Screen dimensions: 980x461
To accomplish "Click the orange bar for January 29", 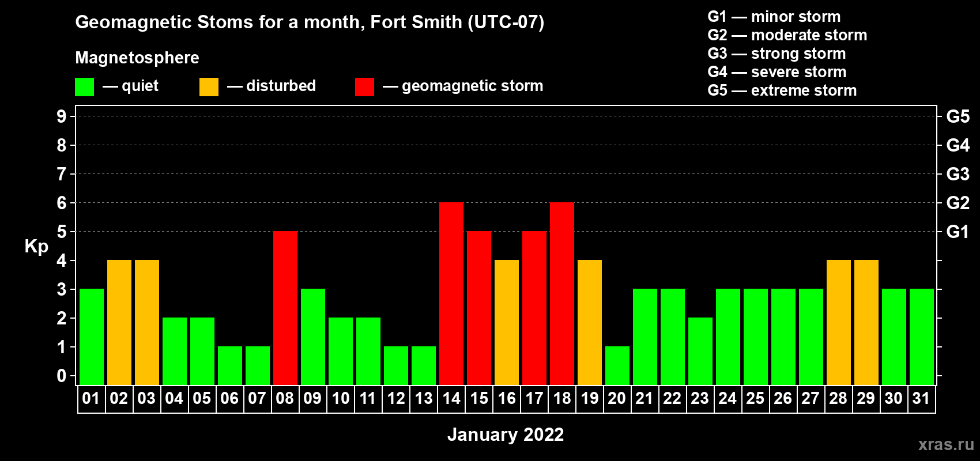I will (x=866, y=323).
